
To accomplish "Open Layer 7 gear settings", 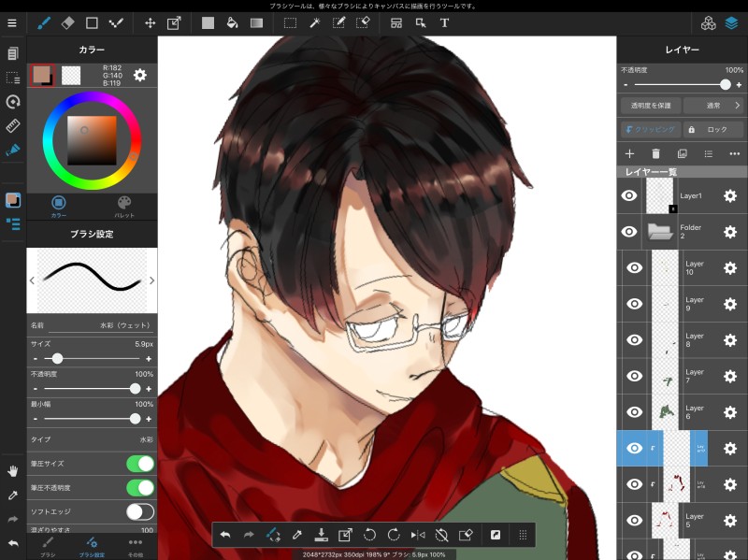I will 730,377.
